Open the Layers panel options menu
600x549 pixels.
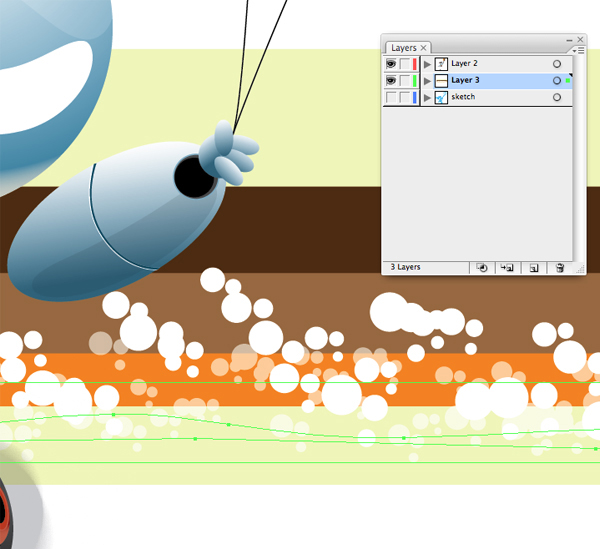click(x=579, y=50)
